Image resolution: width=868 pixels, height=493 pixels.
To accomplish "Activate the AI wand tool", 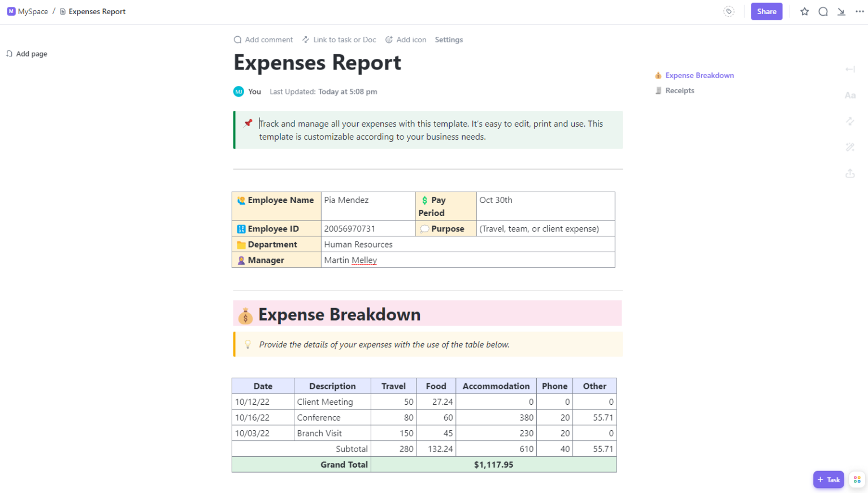I will (850, 147).
